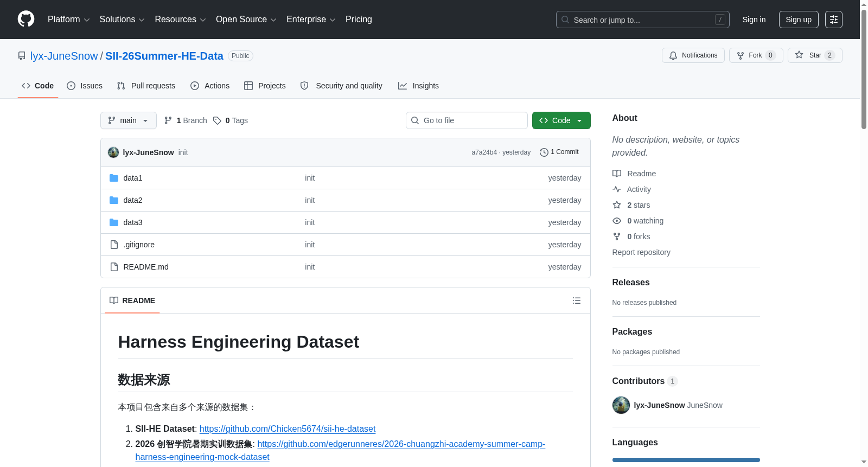Click the star icon in the Star button
The image size is (868, 467).
pos(799,55)
